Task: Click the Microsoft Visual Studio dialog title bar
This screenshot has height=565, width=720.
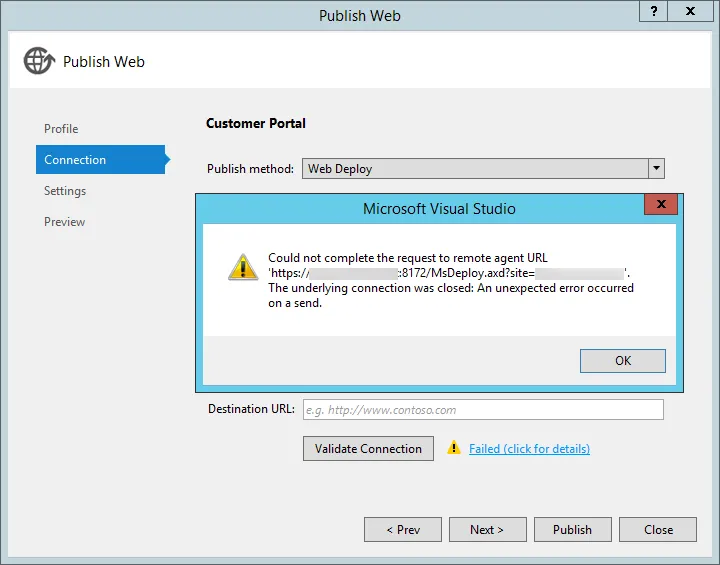Action: pos(439,208)
